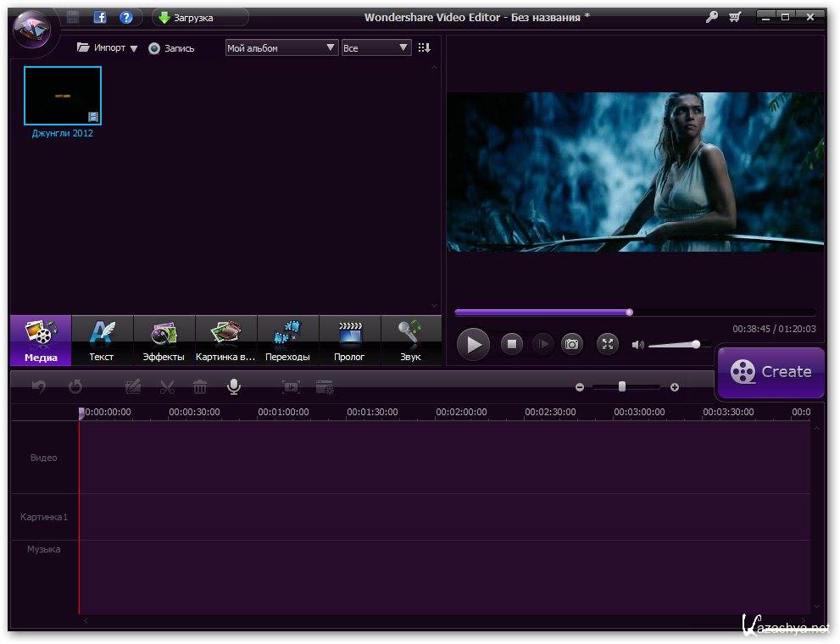Switch to the Текст tab

click(x=102, y=341)
